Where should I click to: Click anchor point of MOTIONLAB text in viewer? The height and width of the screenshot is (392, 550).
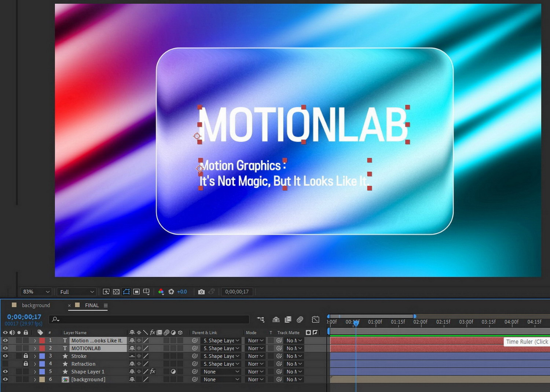coord(197,136)
